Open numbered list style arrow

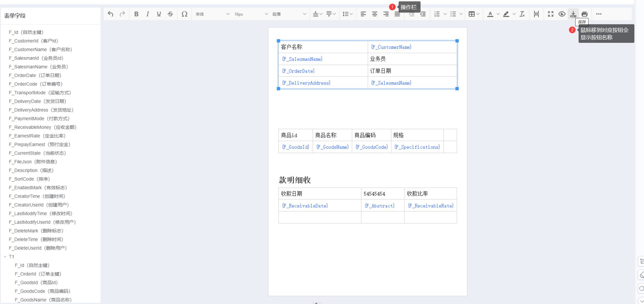(x=445, y=14)
